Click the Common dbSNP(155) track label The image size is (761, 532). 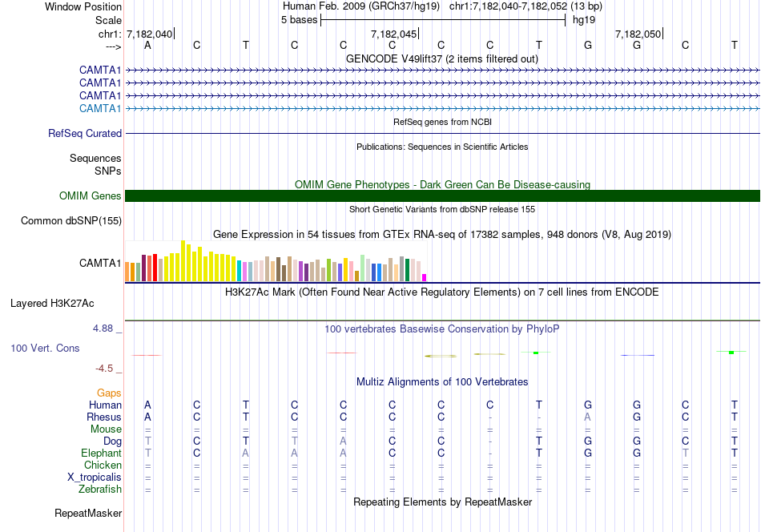tap(71, 220)
